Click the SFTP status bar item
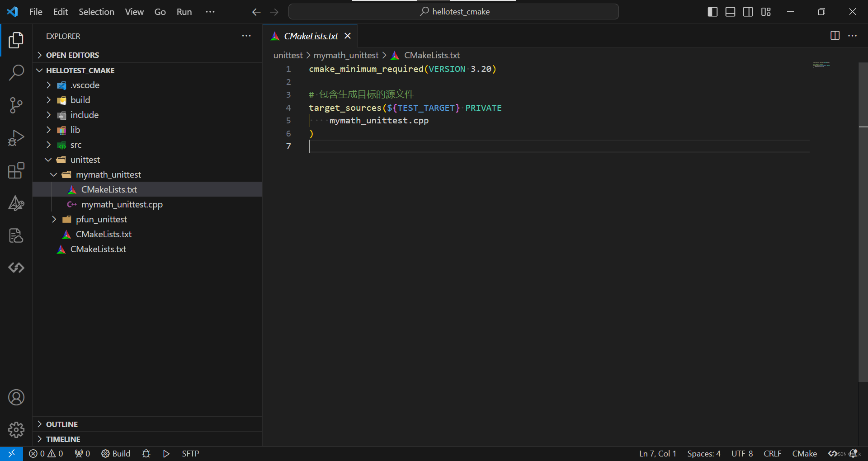The height and width of the screenshot is (461, 868). click(x=190, y=453)
